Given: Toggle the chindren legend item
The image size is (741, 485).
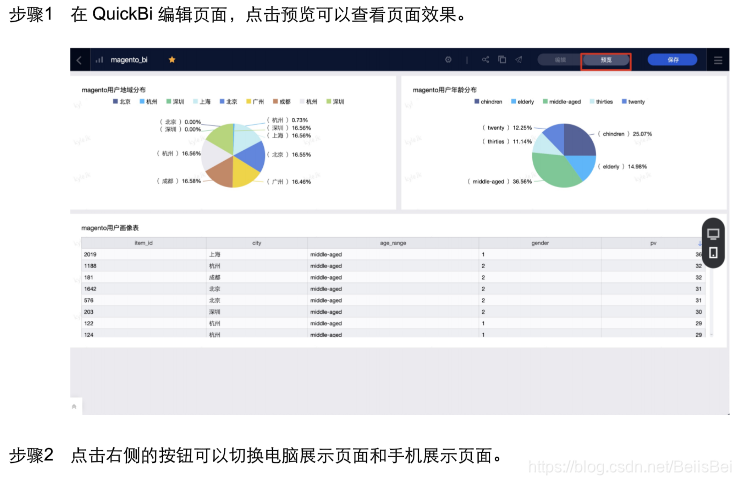Looking at the screenshot, I should click(x=488, y=102).
